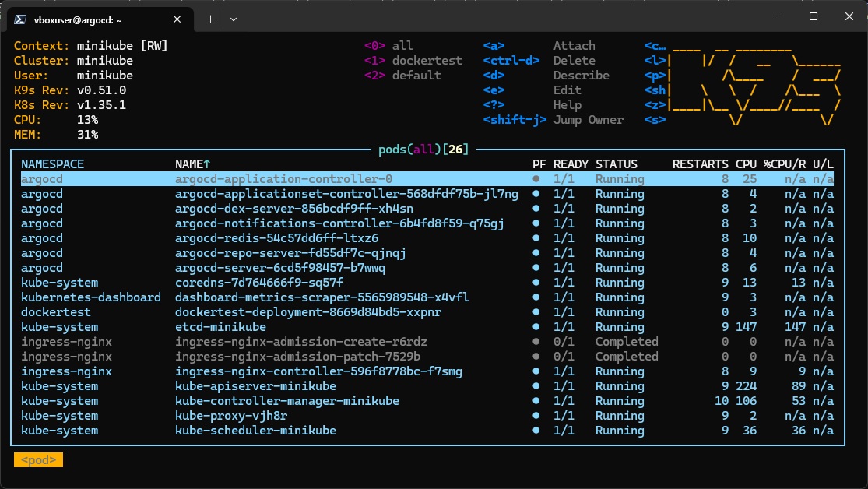
Task: Click the STATUS column header
Action: coord(616,164)
